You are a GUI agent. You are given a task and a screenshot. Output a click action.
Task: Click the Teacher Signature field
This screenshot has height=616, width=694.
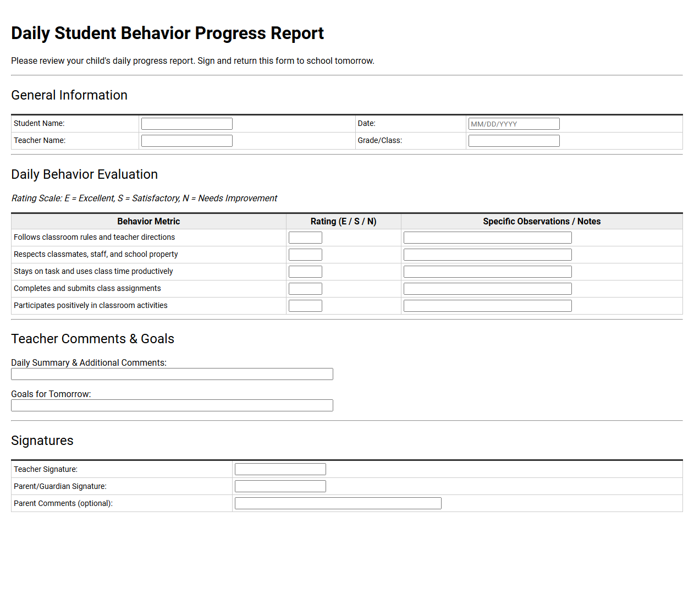pyautogui.click(x=280, y=469)
